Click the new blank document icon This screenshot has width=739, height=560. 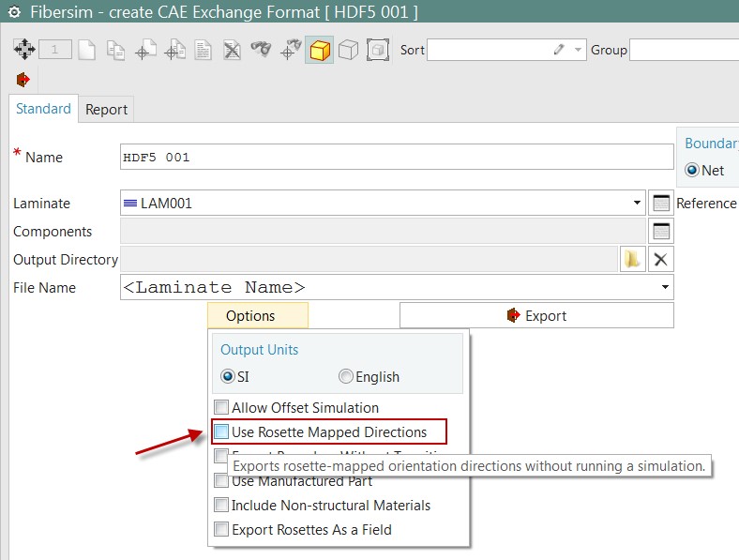click(86, 51)
